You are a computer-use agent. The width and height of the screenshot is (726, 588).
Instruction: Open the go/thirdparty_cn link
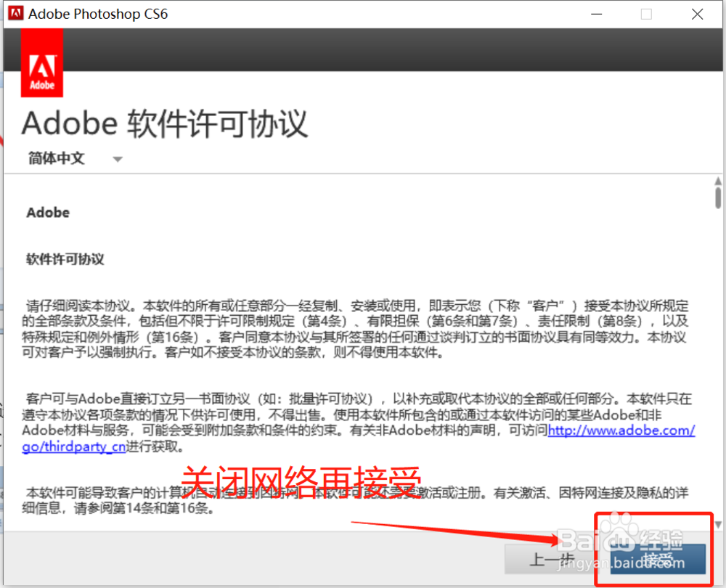73,446
